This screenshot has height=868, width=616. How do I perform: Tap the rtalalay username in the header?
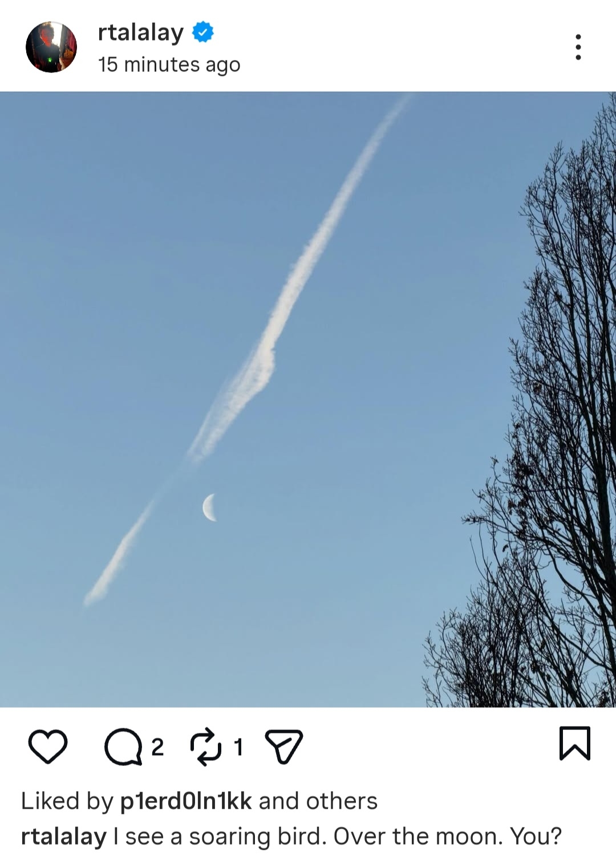(141, 33)
